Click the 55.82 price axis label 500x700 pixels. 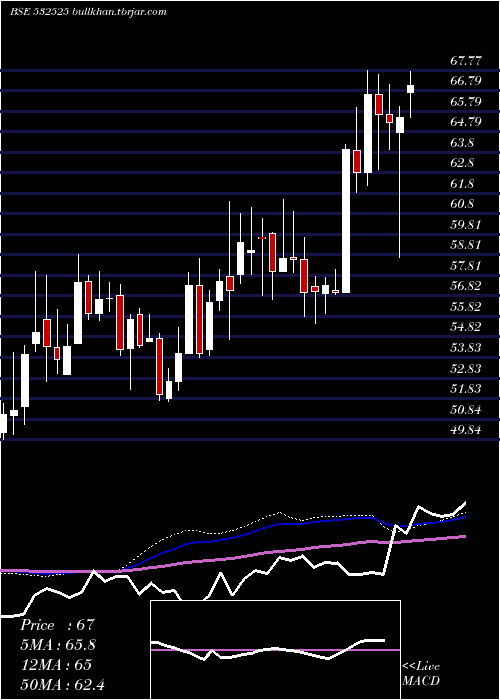click(466, 307)
